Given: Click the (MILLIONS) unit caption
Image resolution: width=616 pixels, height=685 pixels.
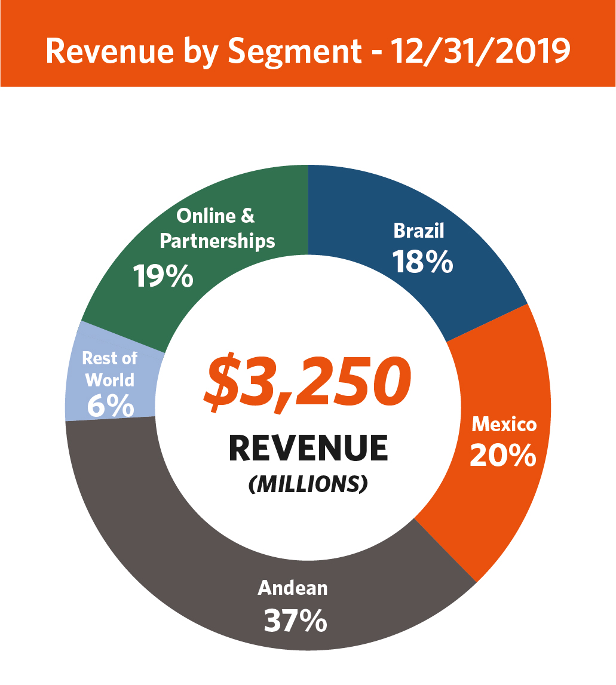Looking at the screenshot, I should coord(308,484).
